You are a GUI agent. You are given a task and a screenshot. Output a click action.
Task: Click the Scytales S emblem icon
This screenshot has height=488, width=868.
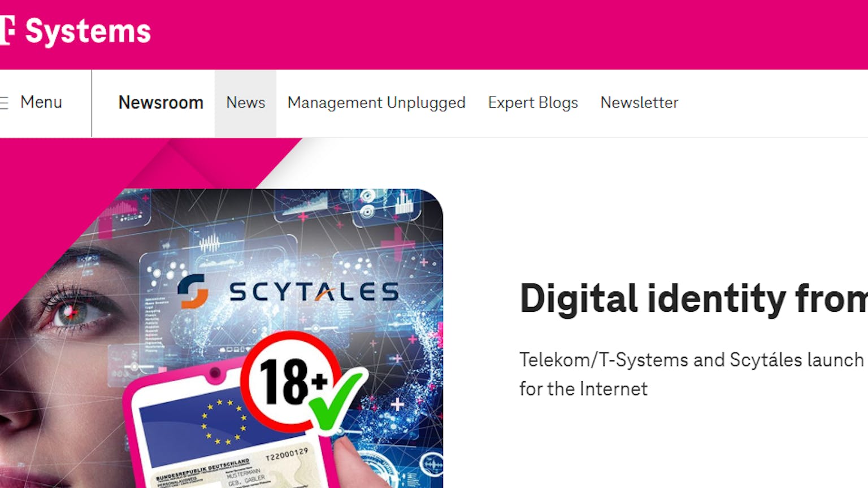click(x=193, y=291)
